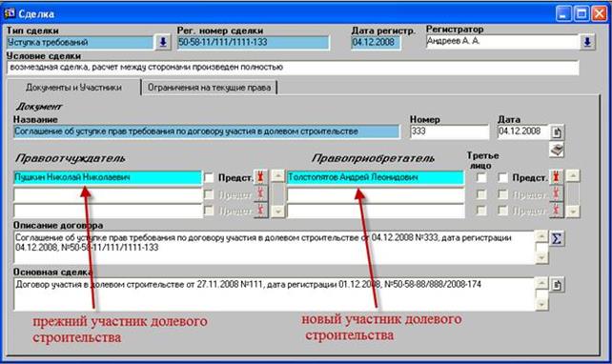Select Толстопятов Андрей Леонидович entry

[376, 177]
